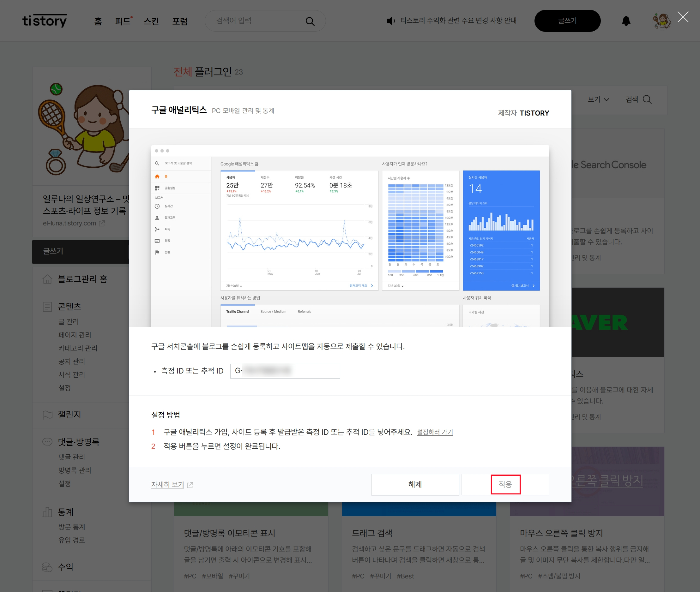Click the 수익 coins icon
The image size is (700, 592).
[x=47, y=567]
